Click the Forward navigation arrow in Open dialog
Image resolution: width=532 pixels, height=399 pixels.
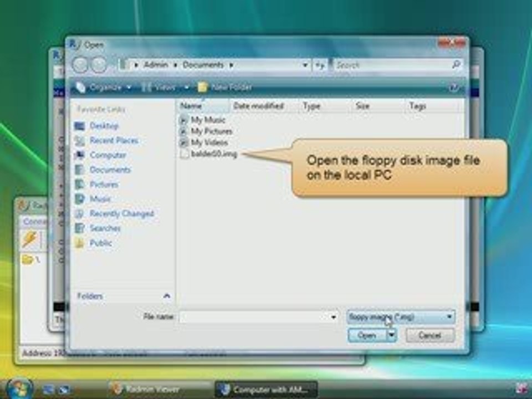tap(99, 64)
